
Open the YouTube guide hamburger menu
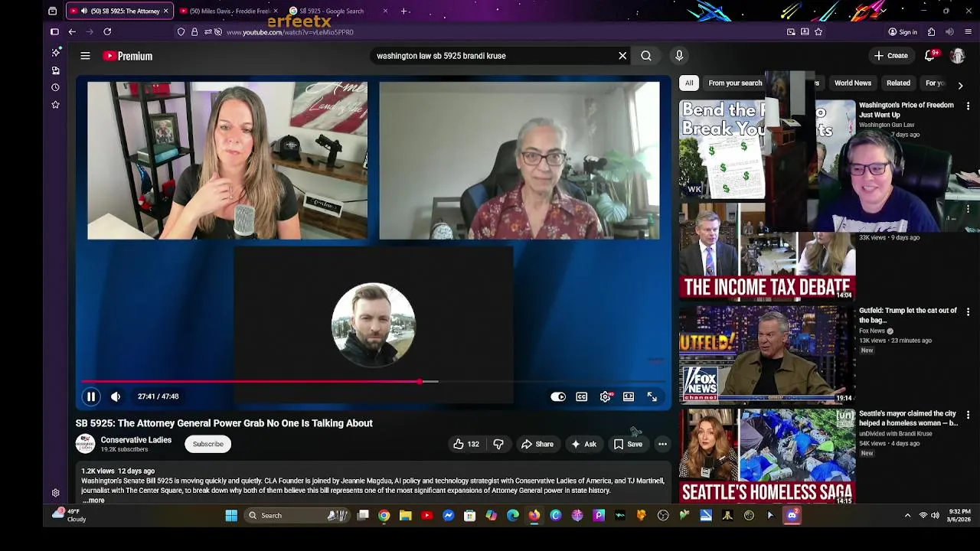(x=85, y=56)
